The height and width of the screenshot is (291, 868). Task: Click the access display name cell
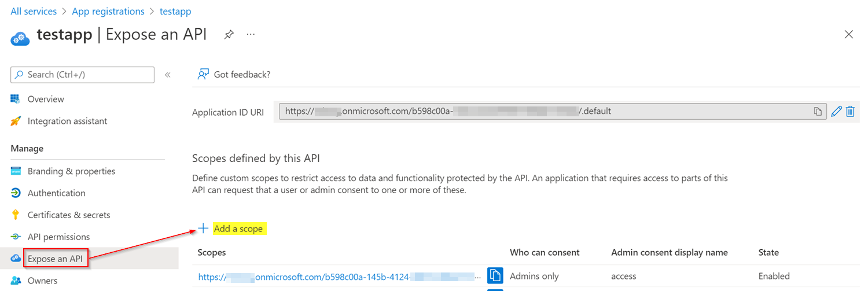[x=624, y=277]
